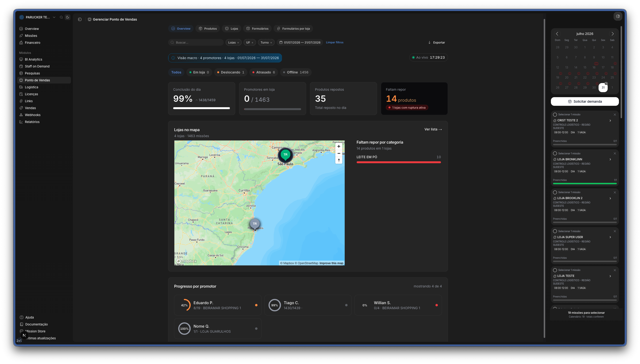Open the Webhooks module
This screenshot has width=640, height=364.
[44, 115]
